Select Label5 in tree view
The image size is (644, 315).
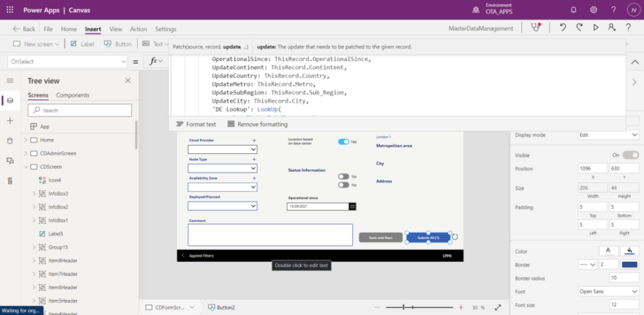click(55, 234)
